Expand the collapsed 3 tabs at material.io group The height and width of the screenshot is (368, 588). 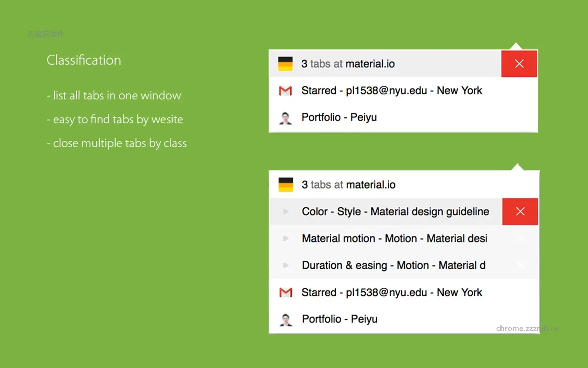tap(348, 64)
